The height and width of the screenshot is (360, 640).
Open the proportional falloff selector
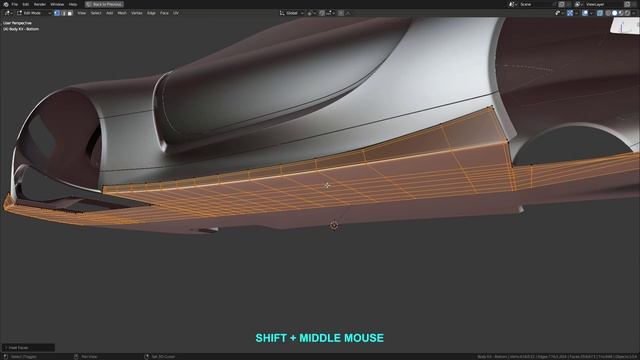click(348, 13)
